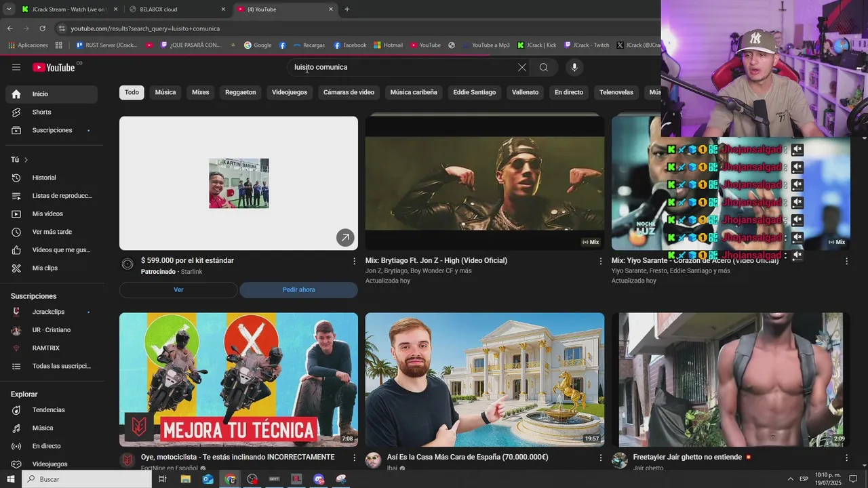Open Tendencias under Explorar
The width and height of the screenshot is (868, 488).
pos(52,410)
